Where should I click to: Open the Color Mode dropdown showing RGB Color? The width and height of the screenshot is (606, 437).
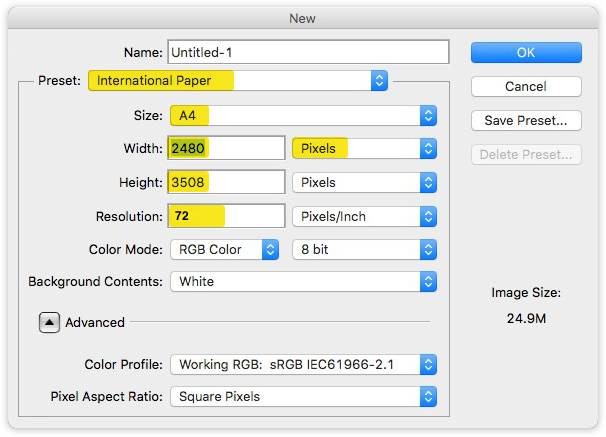[x=224, y=250]
